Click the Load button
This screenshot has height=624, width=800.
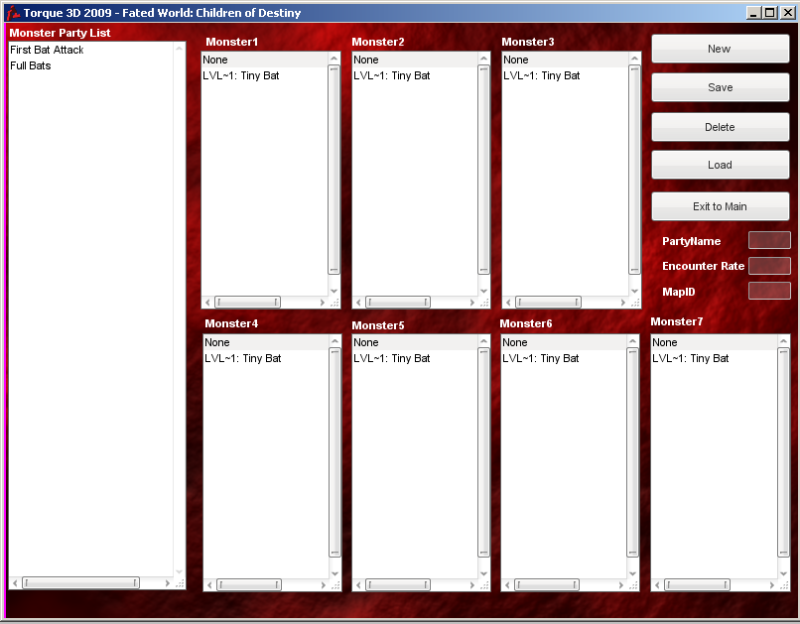pyautogui.click(x=720, y=165)
